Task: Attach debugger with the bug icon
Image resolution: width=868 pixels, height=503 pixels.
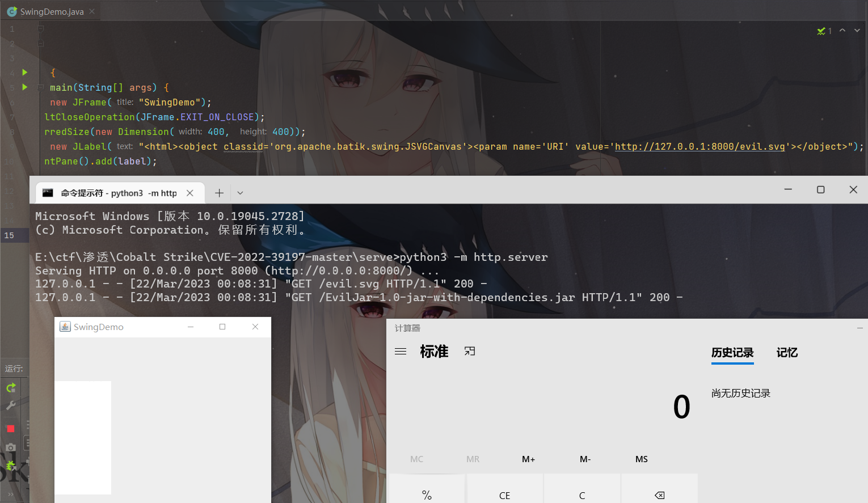Action: click(11, 466)
